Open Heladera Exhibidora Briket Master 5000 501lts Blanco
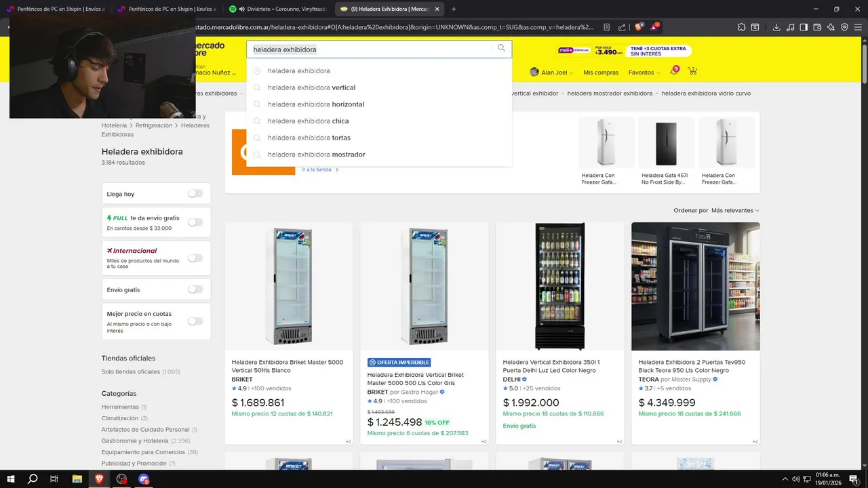 pyautogui.click(x=288, y=366)
